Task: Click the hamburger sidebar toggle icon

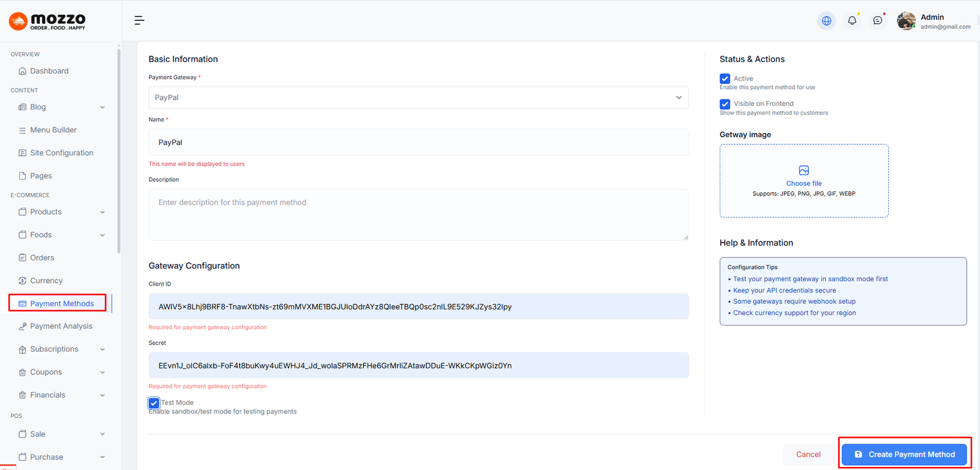Action: [x=139, y=21]
